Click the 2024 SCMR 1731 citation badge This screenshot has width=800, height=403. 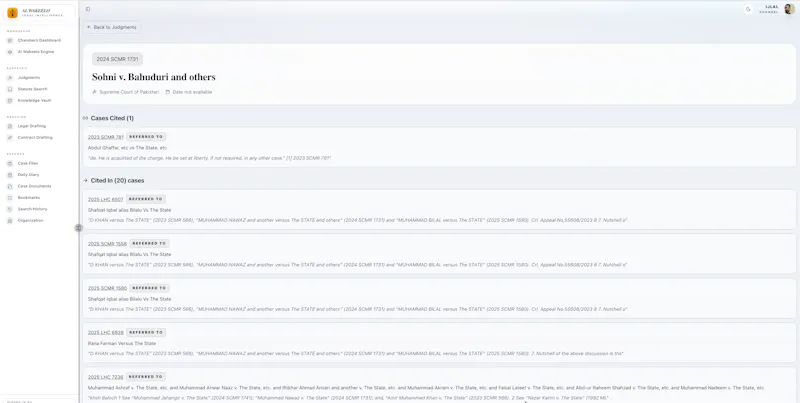coord(117,59)
